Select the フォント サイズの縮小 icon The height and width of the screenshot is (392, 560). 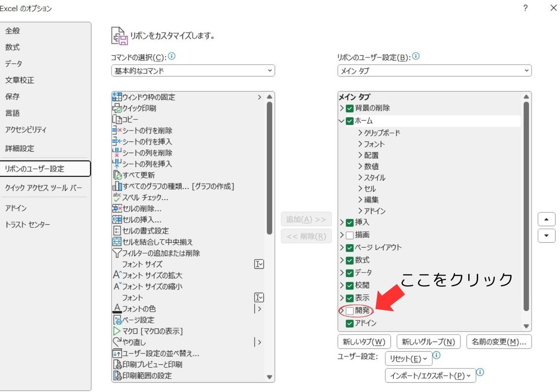coord(117,287)
